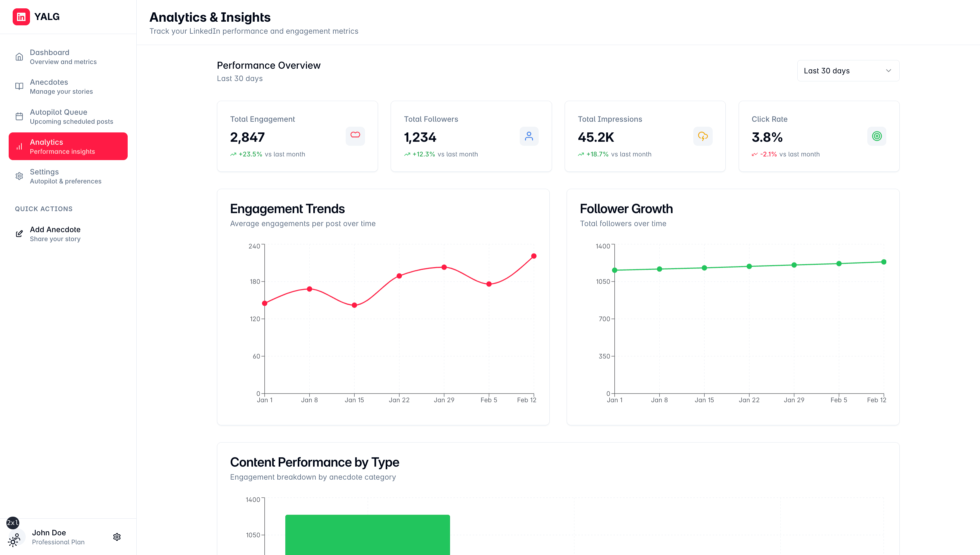Click the "3.8%" Click Rate value
980x555 pixels.
tap(767, 137)
